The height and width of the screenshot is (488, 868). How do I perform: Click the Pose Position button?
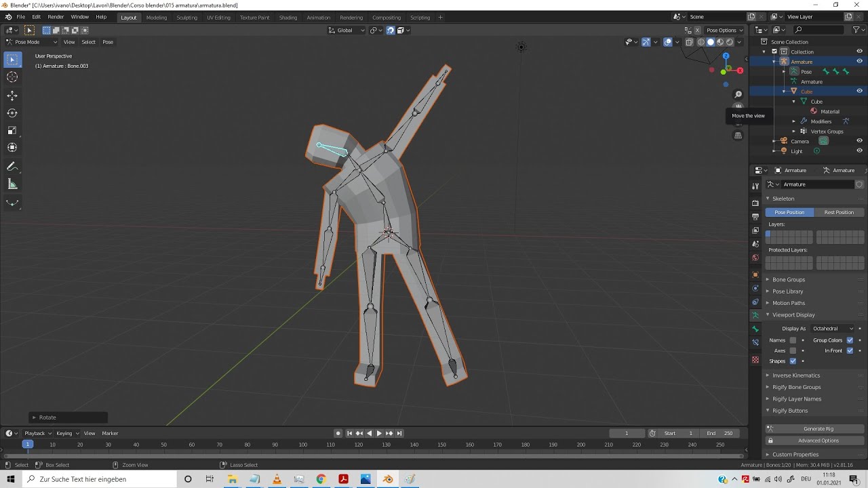click(x=789, y=212)
